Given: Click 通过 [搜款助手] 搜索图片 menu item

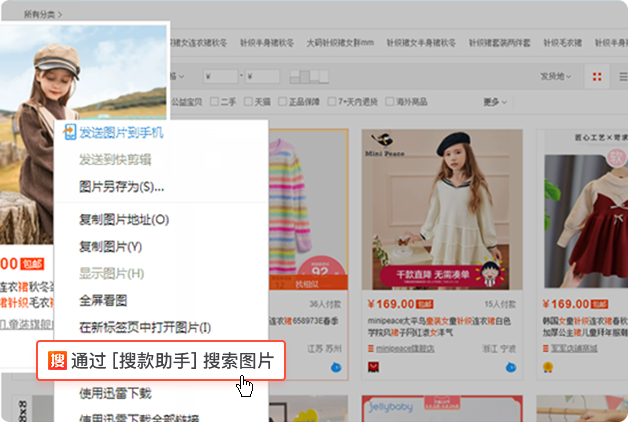Looking at the screenshot, I should click(x=161, y=360).
